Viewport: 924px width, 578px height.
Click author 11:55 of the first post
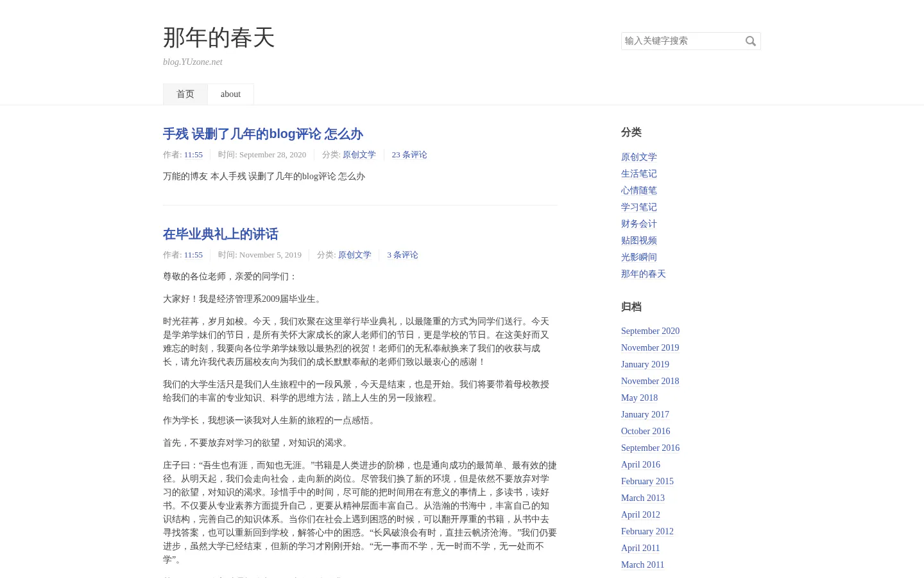(x=193, y=155)
